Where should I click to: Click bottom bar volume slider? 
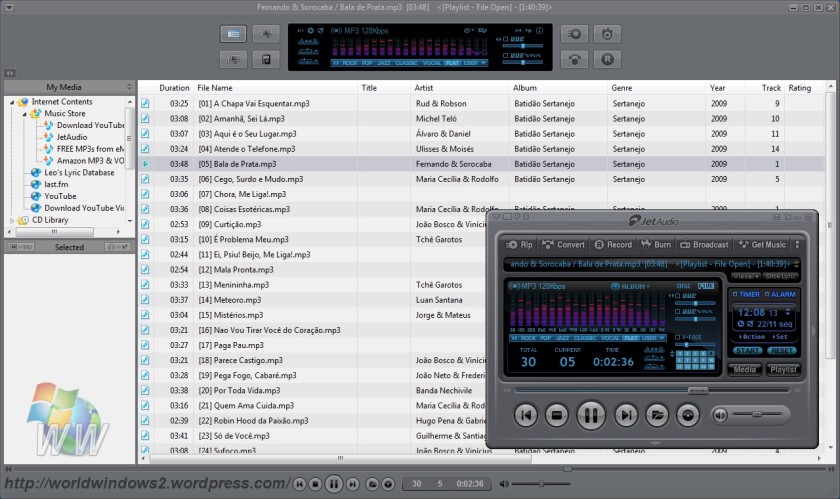click(x=540, y=484)
